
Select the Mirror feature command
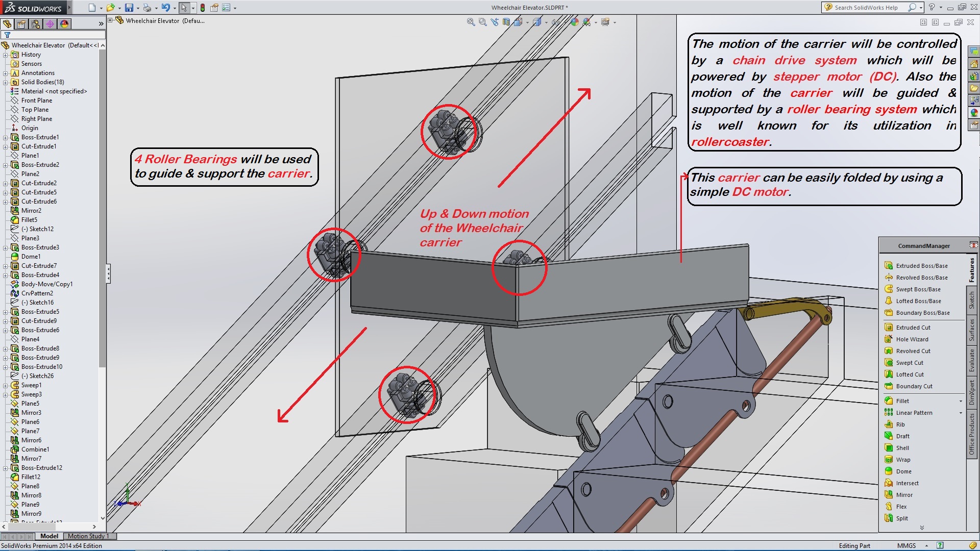pos(903,495)
